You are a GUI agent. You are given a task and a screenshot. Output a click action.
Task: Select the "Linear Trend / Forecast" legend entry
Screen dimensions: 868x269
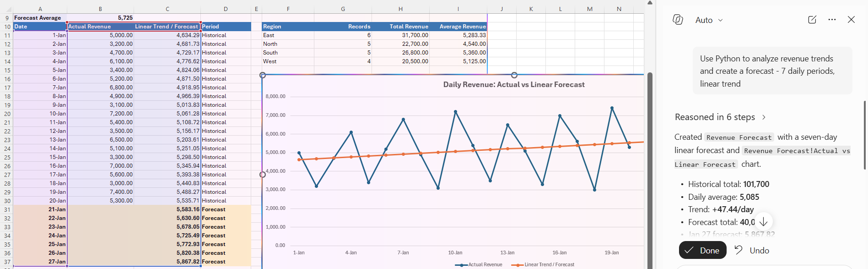click(543, 265)
